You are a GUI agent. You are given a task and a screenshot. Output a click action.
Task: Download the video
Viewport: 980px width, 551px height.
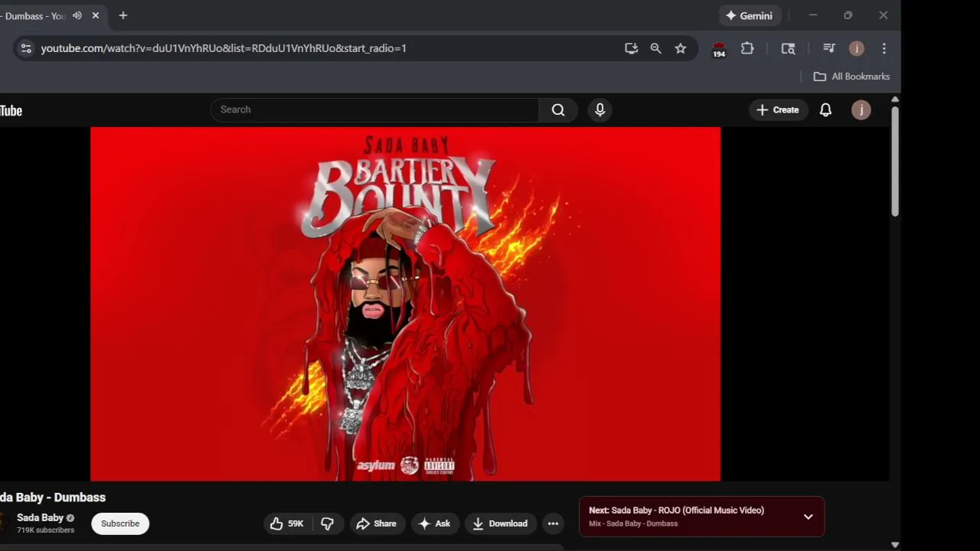pyautogui.click(x=499, y=523)
